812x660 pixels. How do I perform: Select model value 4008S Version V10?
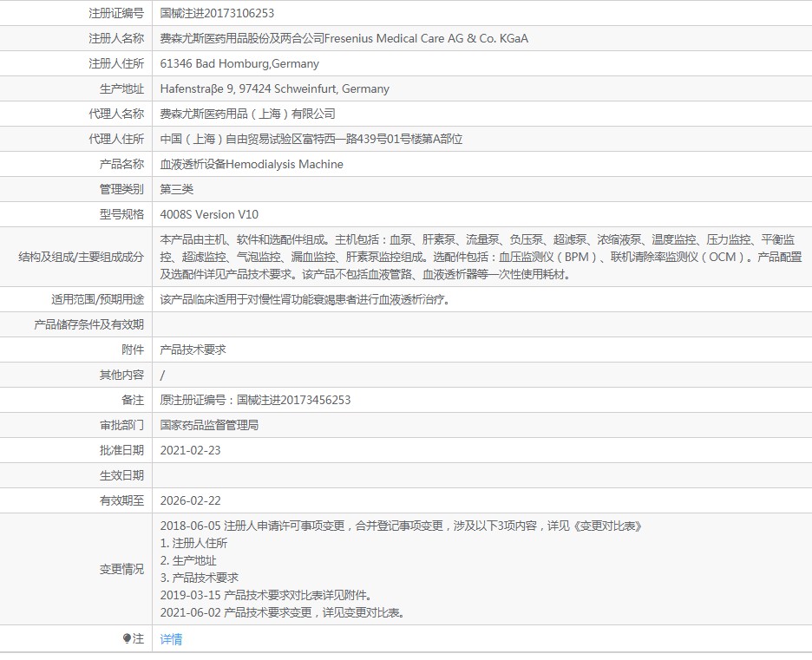209,214
